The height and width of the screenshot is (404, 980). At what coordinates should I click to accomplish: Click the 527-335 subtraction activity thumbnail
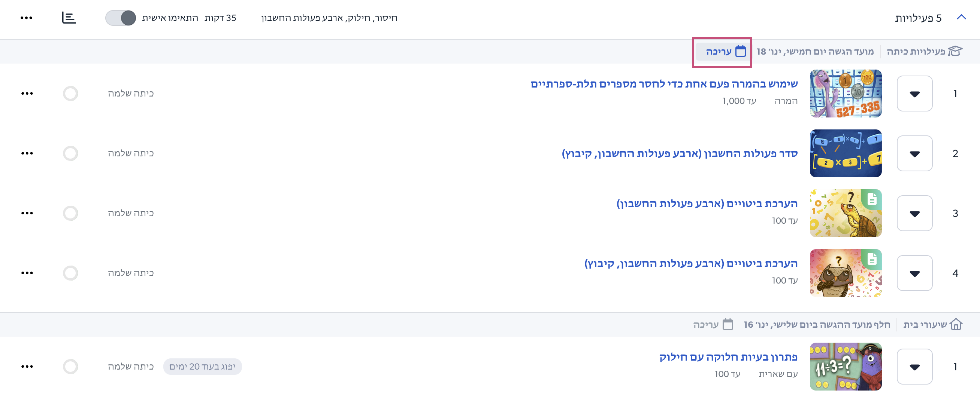846,94
